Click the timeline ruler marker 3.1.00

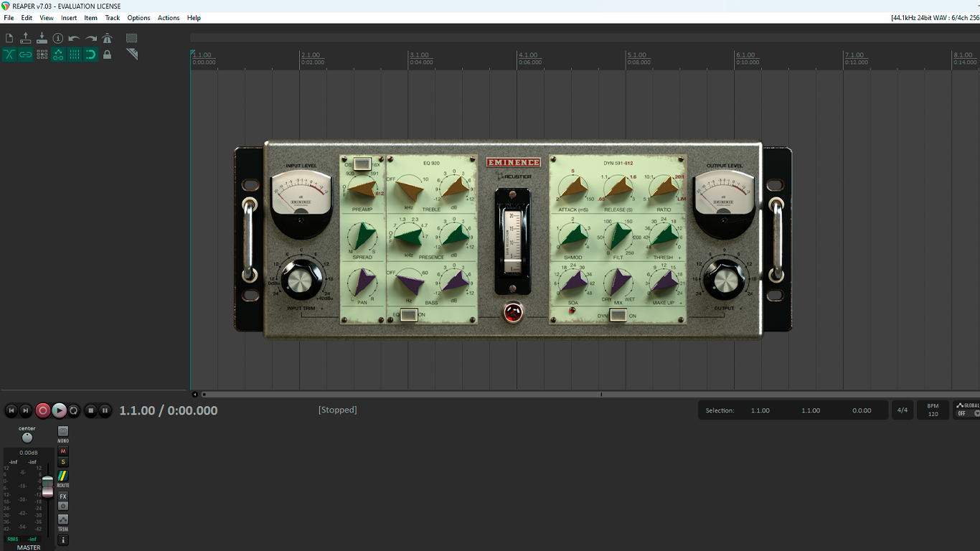419,55
